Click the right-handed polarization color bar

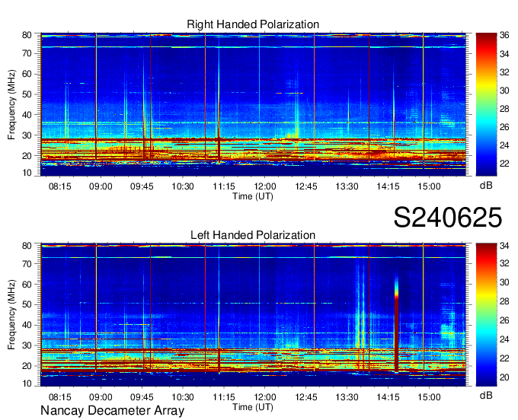tap(486, 104)
